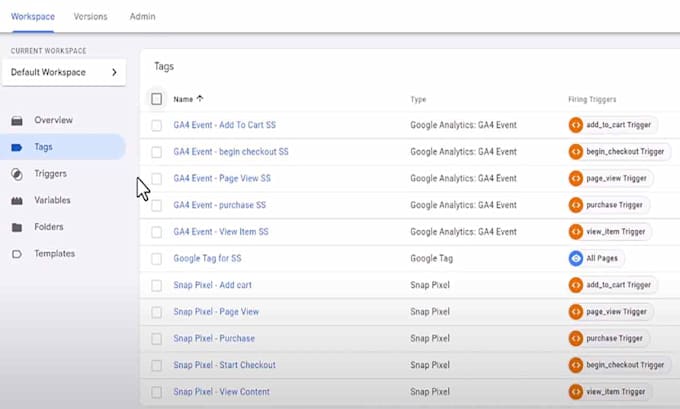Viewport: 680px width, 409px height.
Task: Check the GA4 Event - Page View SS box
Action: (x=157, y=179)
